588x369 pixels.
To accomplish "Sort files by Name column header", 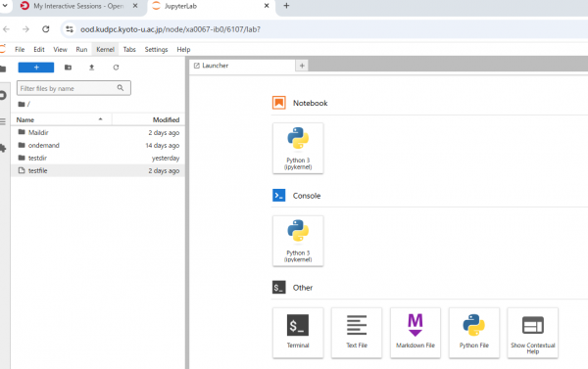I will click(61, 119).
